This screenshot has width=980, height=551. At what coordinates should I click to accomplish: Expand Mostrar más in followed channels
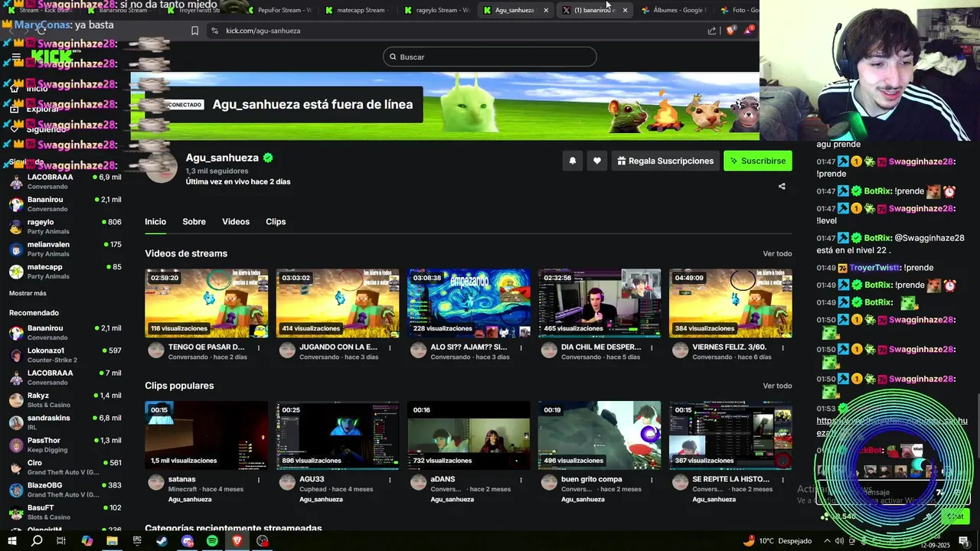pyautogui.click(x=28, y=293)
